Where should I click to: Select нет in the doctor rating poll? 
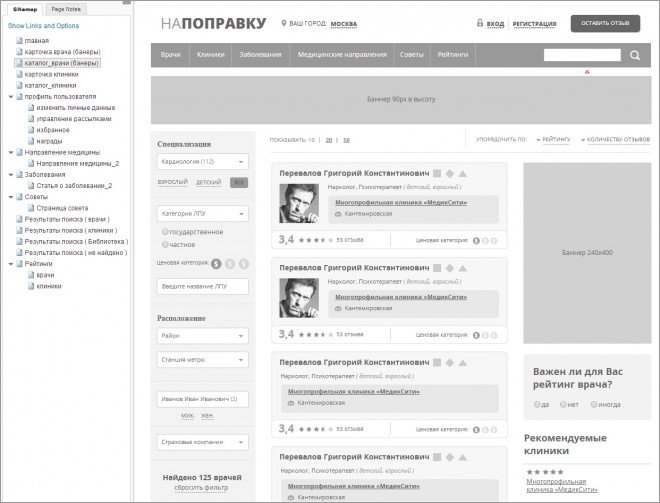[563, 405]
